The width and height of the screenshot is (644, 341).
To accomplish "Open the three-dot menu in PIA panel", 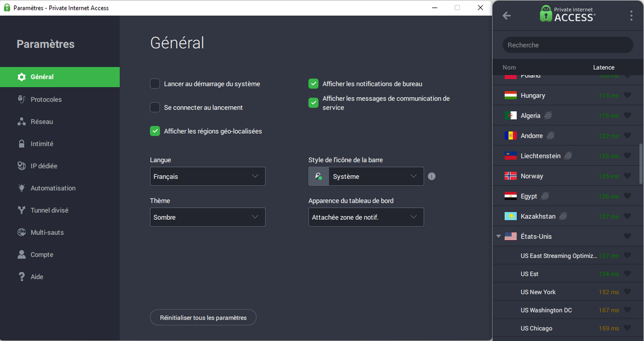I will [x=631, y=16].
